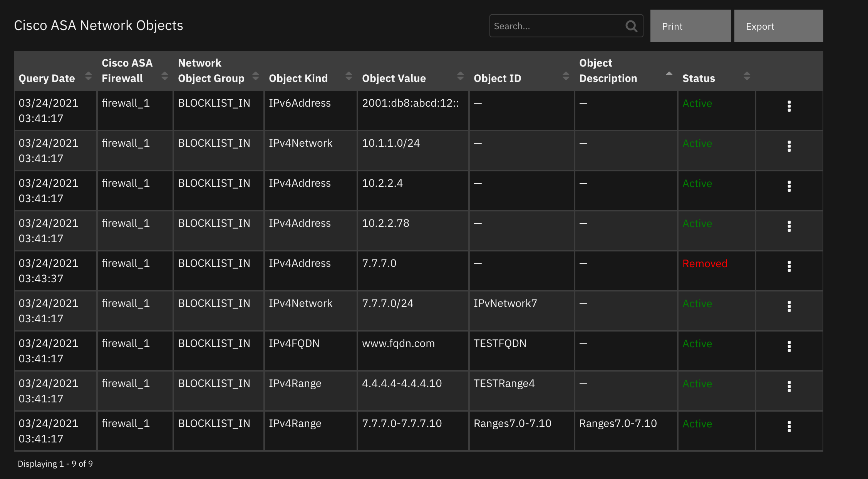Click the 10.2.2.78 value cell
868x479 pixels.
point(413,231)
